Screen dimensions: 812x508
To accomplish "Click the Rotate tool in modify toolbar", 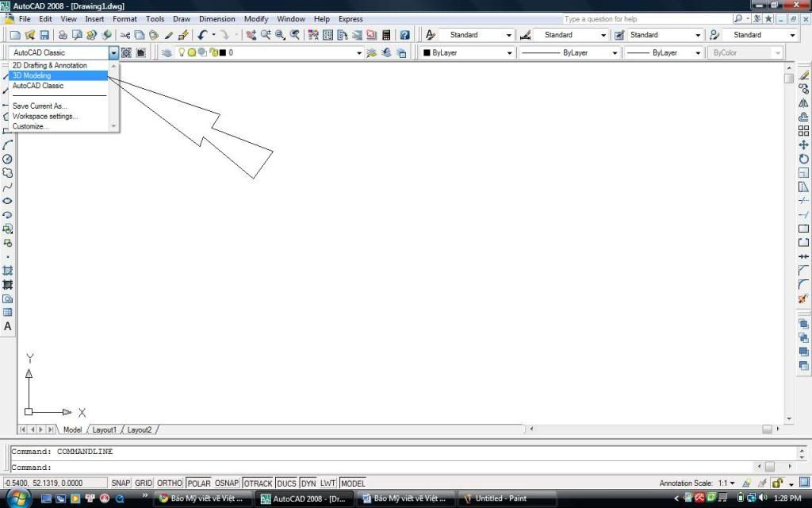I will (803, 159).
